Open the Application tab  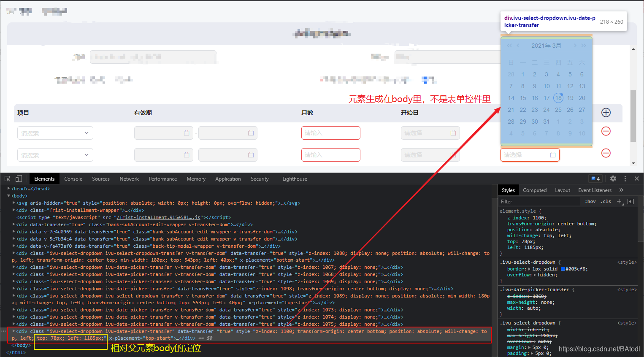pos(228,179)
